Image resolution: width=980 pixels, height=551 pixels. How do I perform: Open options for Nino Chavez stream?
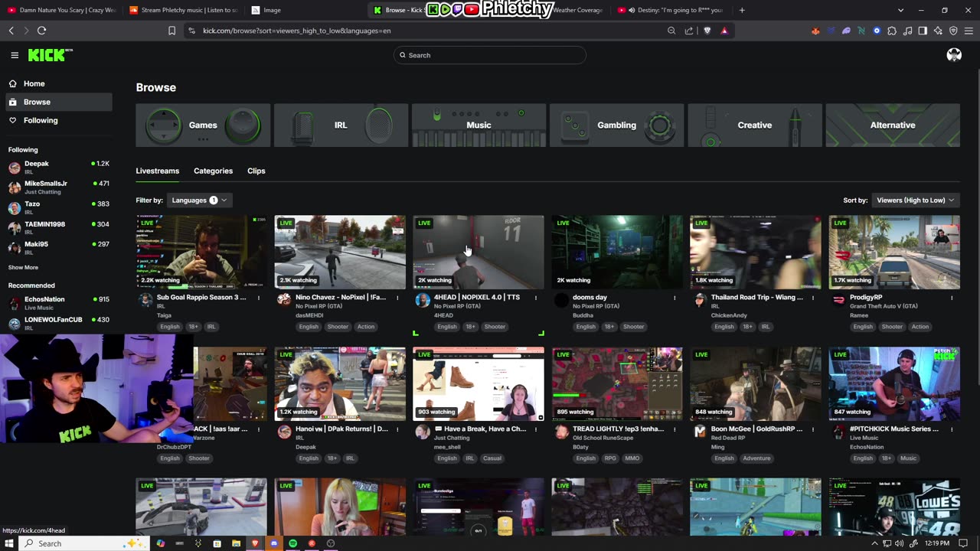(397, 298)
